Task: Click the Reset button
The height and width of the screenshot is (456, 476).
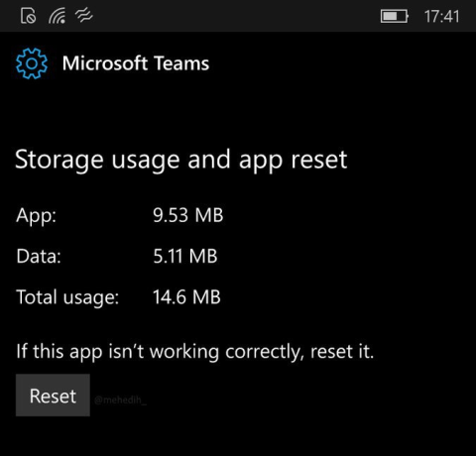Action: coord(53,395)
